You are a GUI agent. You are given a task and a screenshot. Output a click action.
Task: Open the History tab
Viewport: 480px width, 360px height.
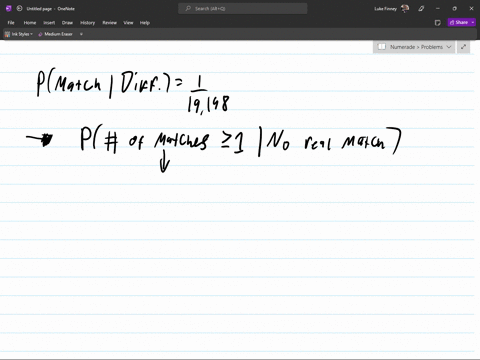87,23
